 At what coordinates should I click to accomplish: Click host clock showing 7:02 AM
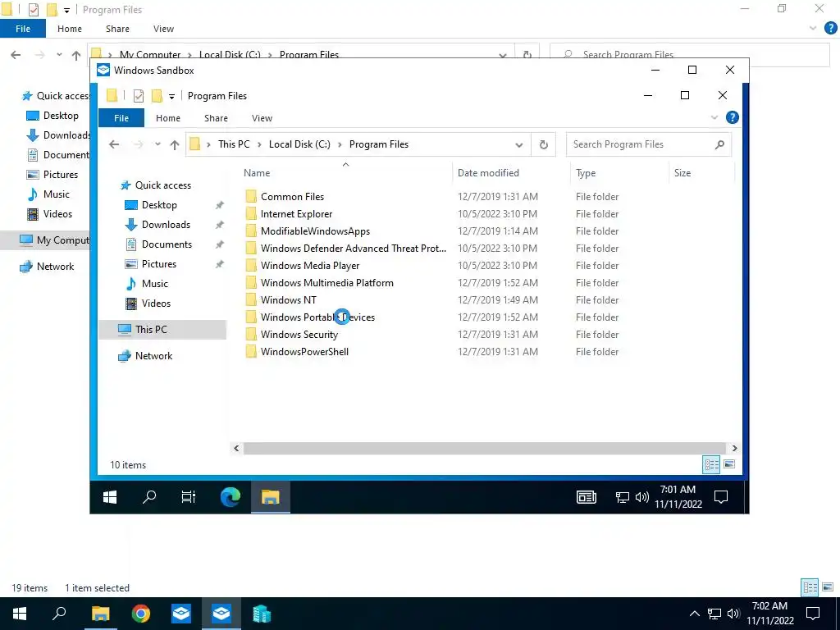click(769, 614)
